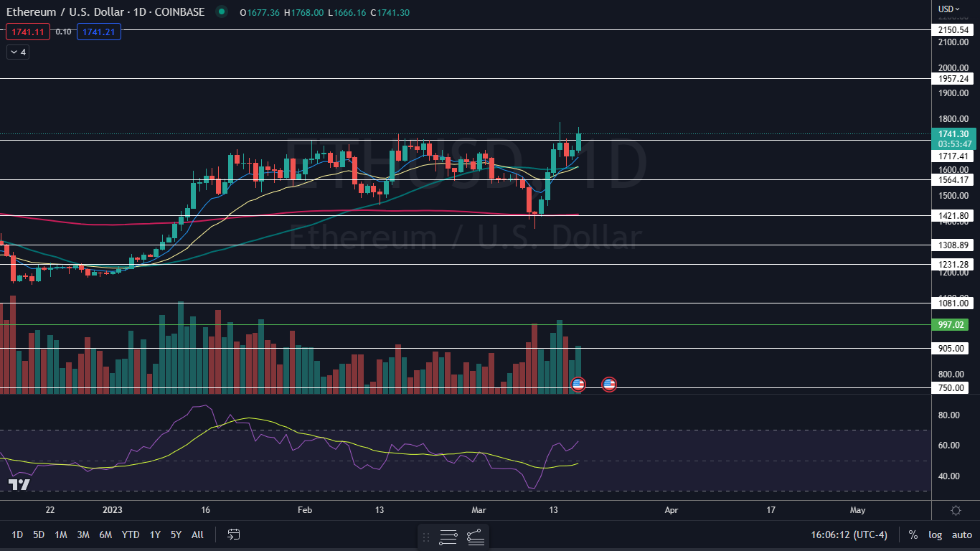Open the go to date calendar icon
The height and width of the screenshot is (551, 980).
coord(234,534)
